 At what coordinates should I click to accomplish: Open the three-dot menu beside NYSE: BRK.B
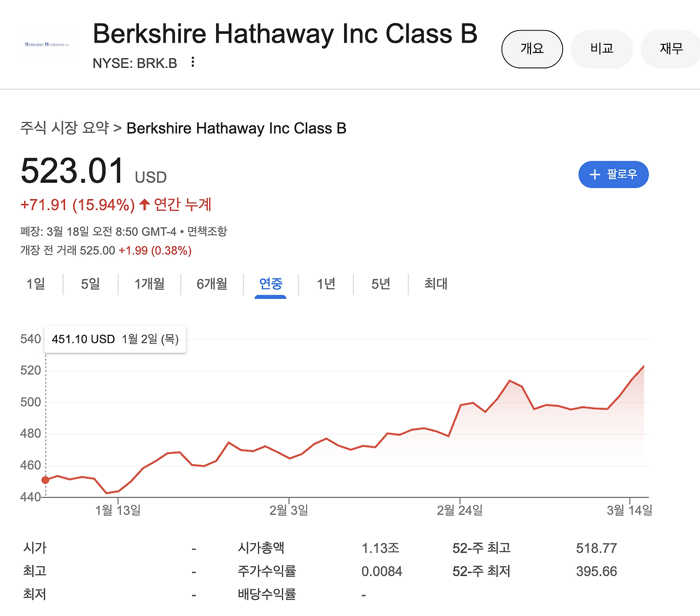(192, 62)
